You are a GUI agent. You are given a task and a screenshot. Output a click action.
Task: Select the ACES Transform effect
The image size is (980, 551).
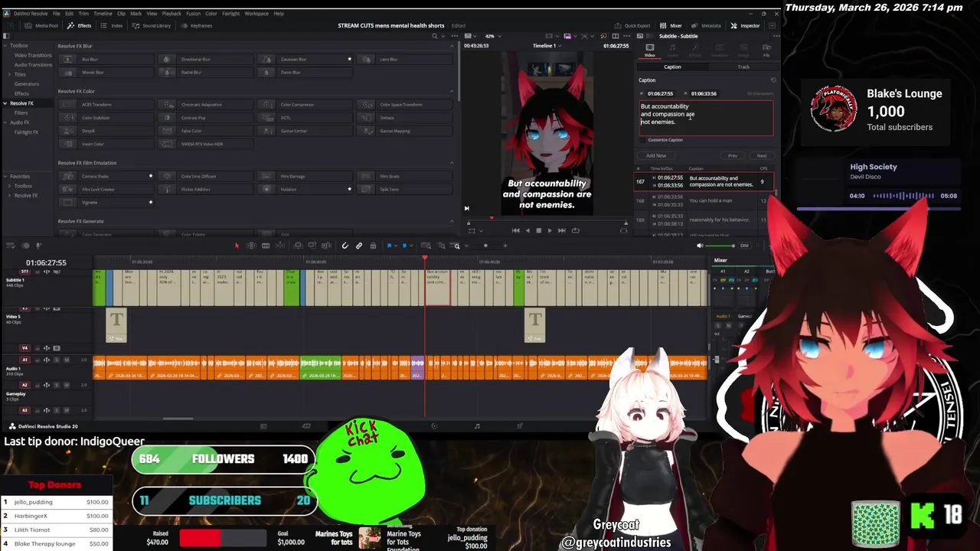[105, 104]
